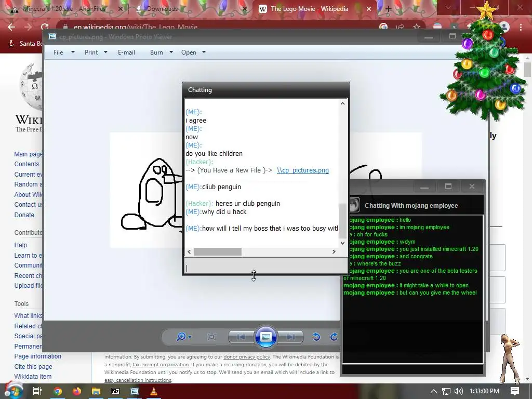The width and height of the screenshot is (532, 399).
Task: Open the Print menu in Photo Viewer
Action: [x=91, y=52]
